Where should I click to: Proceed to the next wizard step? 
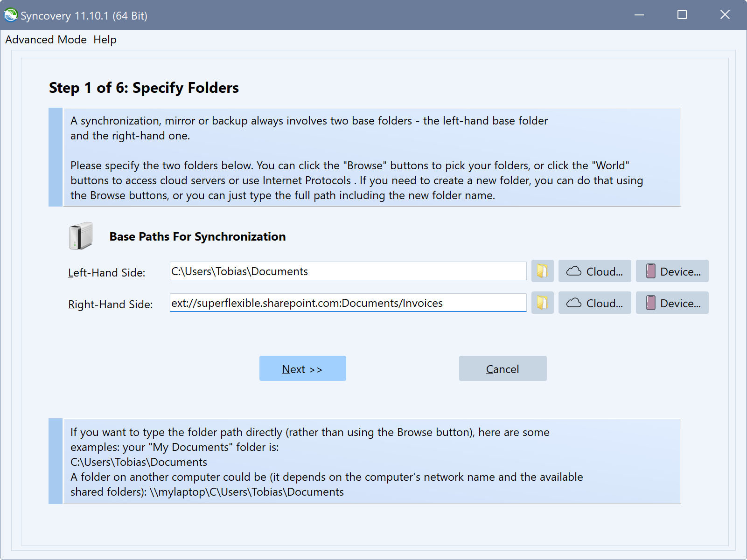click(302, 368)
